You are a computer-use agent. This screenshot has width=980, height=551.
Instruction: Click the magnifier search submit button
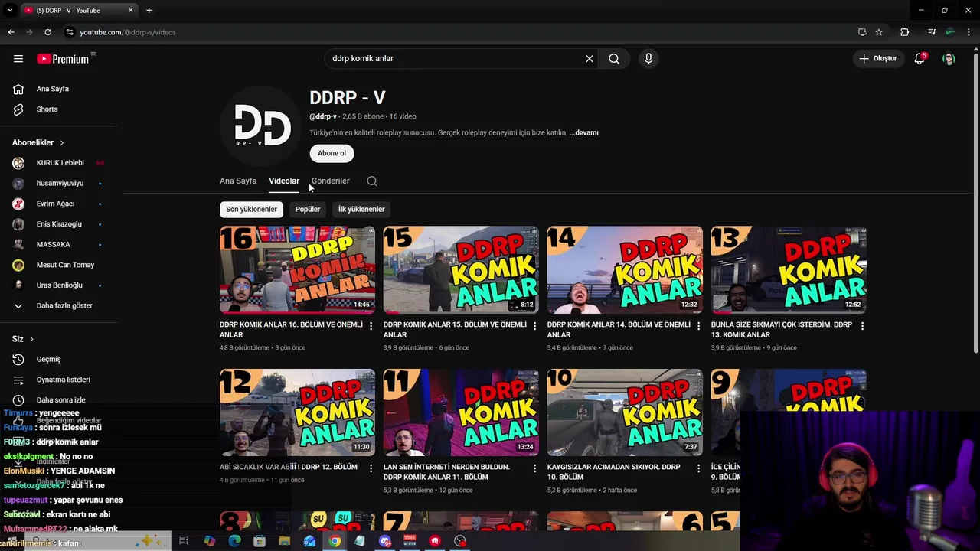[x=614, y=58]
